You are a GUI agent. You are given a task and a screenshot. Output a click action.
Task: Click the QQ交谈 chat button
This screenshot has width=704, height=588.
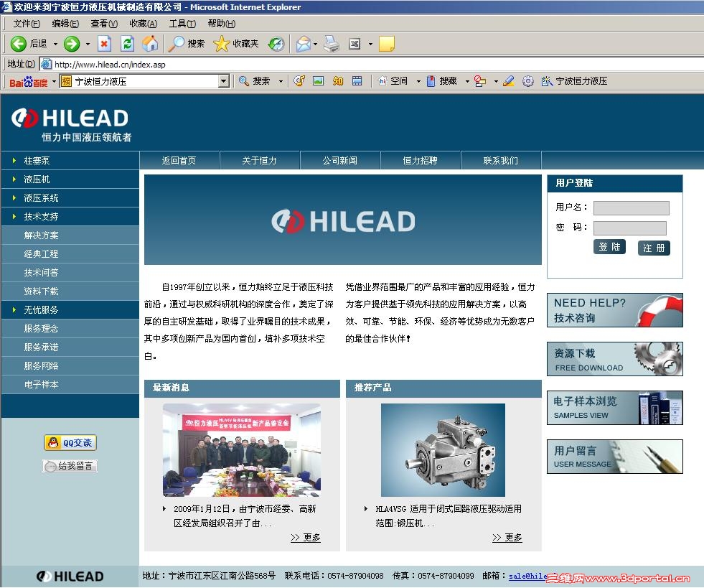pyautogui.click(x=70, y=442)
